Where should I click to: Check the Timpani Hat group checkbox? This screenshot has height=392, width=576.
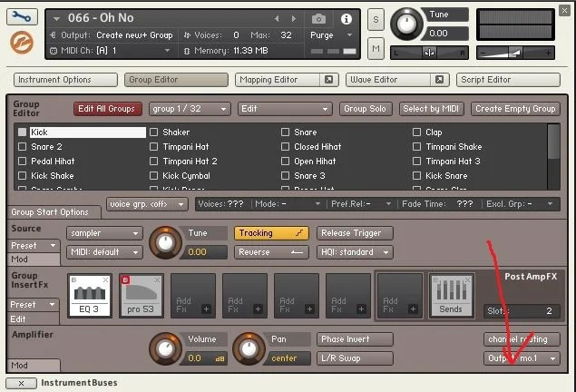coord(153,147)
